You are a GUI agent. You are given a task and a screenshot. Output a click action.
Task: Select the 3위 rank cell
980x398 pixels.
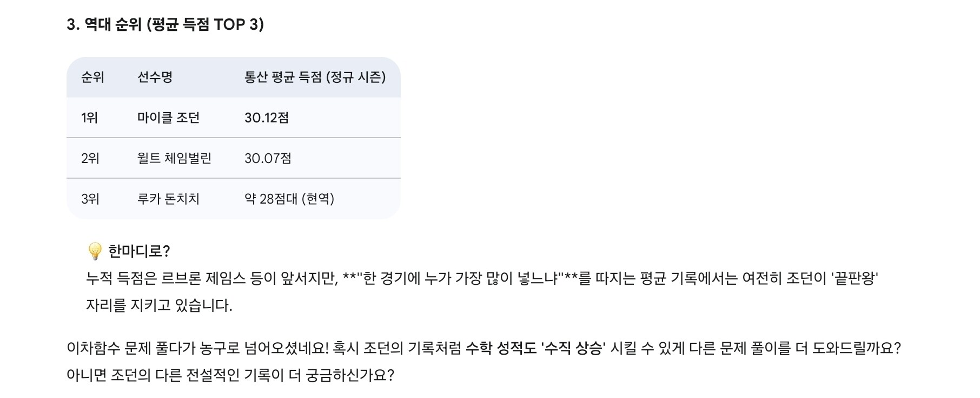tap(90, 199)
